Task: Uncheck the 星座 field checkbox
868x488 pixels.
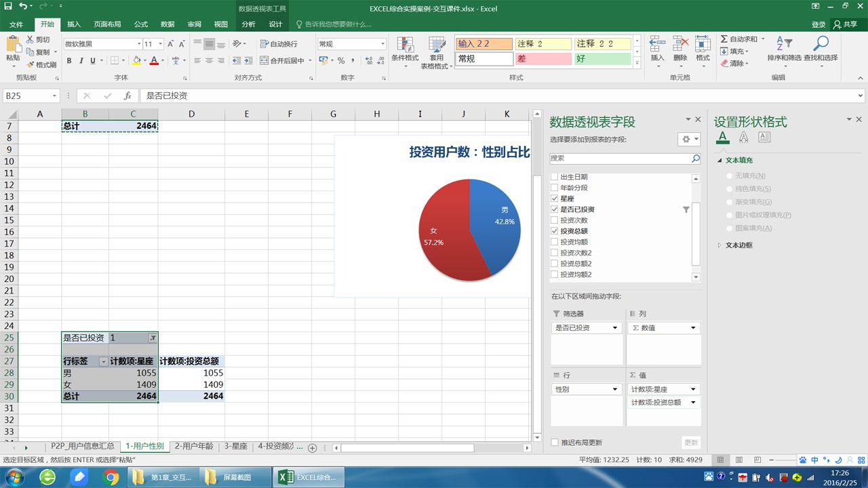Action: click(x=555, y=199)
